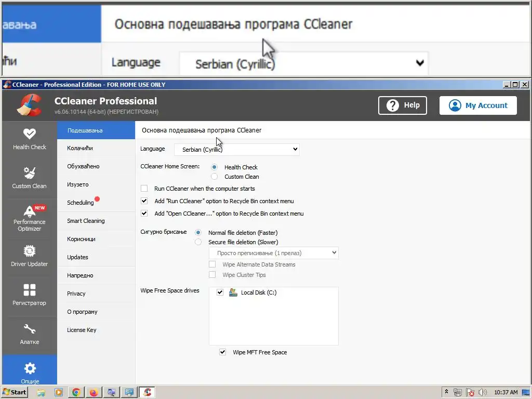532x399 pixels.
Task: Click the Wipe Free Space drives list area
Action: (x=273, y=316)
